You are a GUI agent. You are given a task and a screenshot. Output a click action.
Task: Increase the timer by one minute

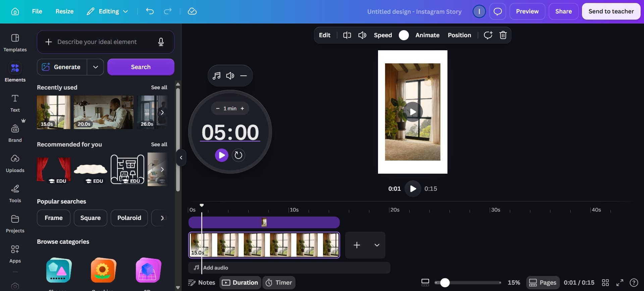tap(242, 109)
